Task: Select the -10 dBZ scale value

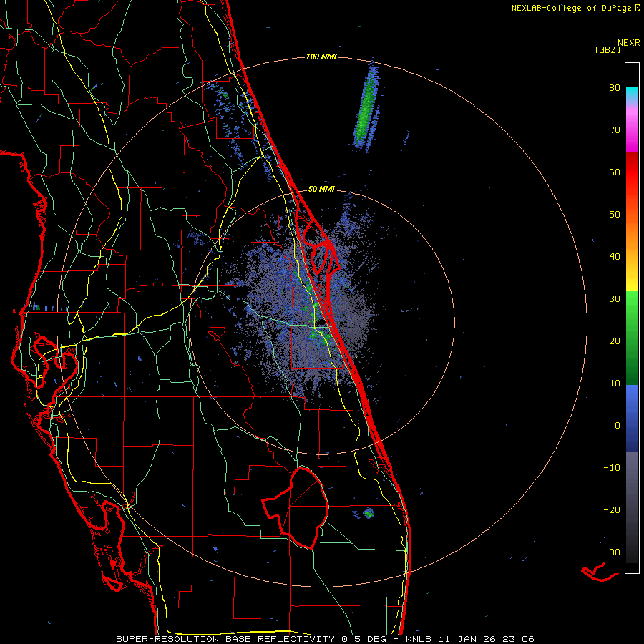Action: pyautogui.click(x=612, y=468)
